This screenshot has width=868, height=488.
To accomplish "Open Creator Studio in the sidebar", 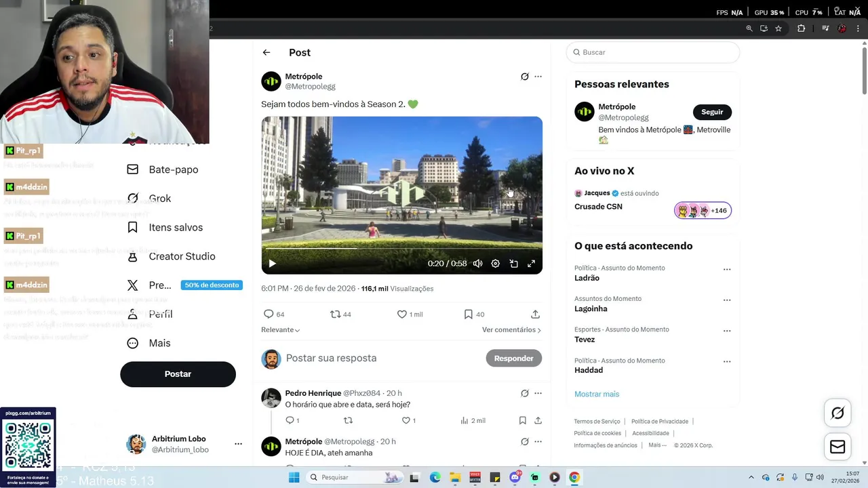I will (x=171, y=256).
